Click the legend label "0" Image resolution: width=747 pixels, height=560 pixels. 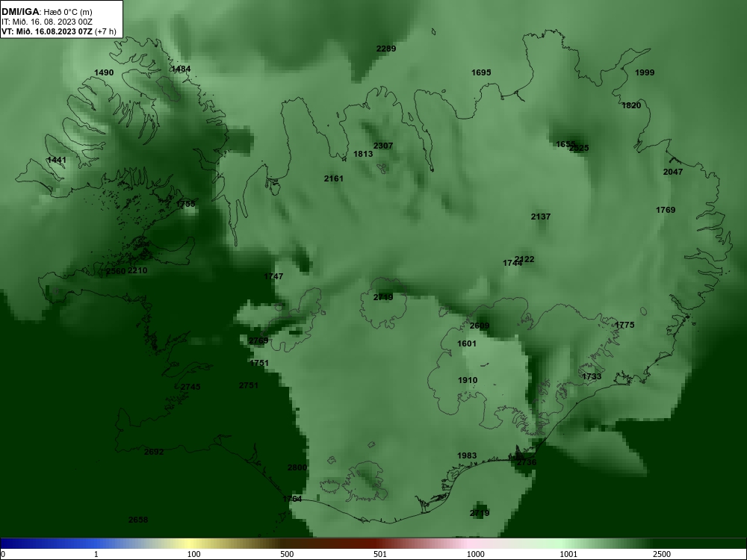click(3, 554)
